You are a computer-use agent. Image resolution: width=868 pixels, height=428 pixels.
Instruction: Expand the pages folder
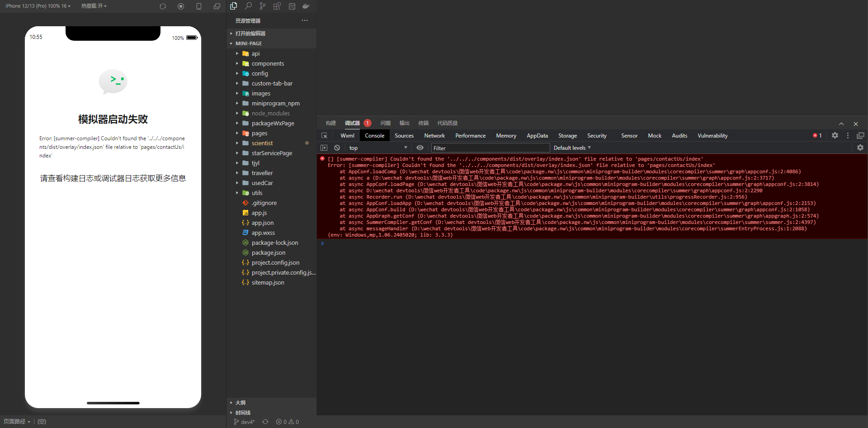coord(271,133)
